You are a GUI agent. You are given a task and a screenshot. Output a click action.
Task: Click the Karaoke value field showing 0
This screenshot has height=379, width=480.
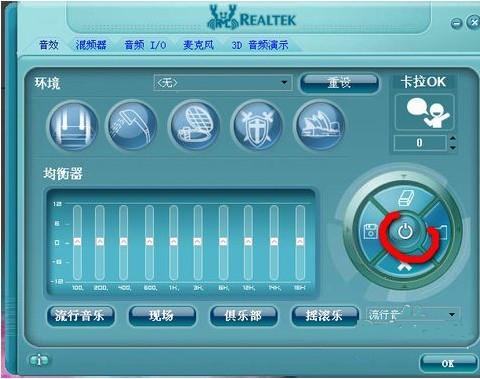click(x=420, y=143)
